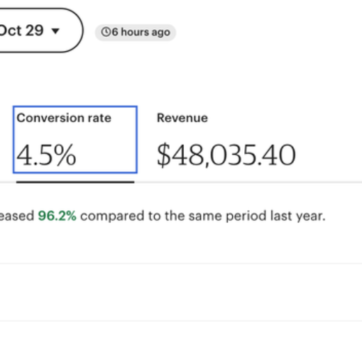
Task: Click 'compared to the same period last year' text
Action: pyautogui.click(x=203, y=216)
